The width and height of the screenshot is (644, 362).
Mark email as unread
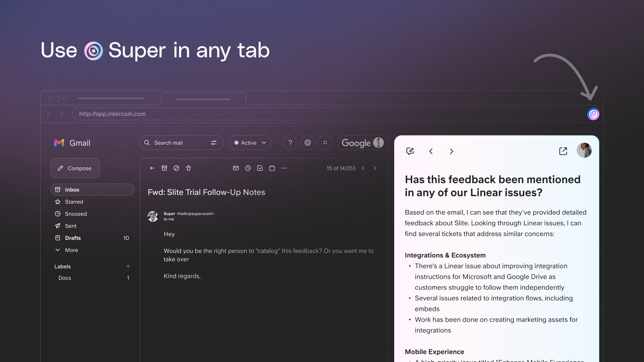point(236,168)
